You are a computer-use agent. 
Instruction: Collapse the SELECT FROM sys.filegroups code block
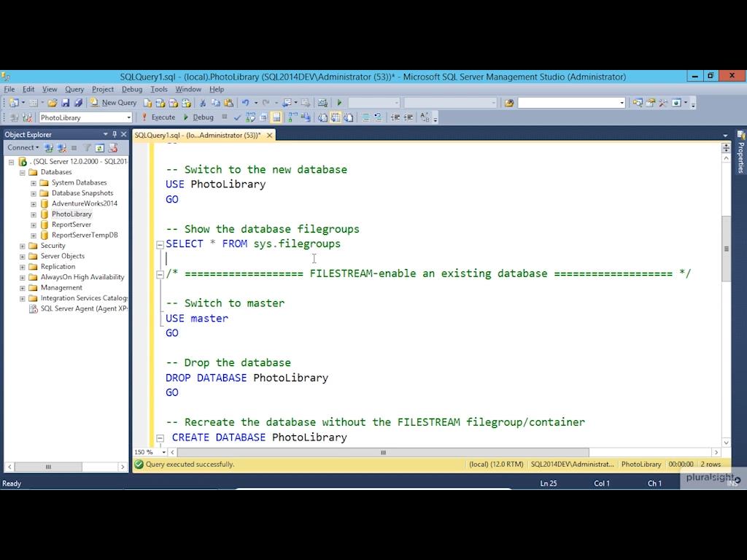(160, 245)
